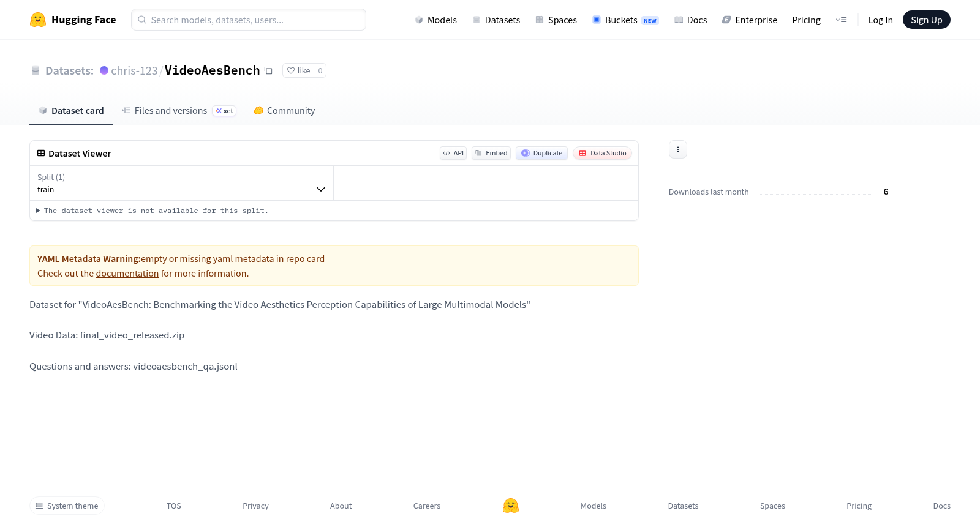This screenshot has height=527, width=980.
Task: Expand the more navigation menu
Action: tap(842, 20)
